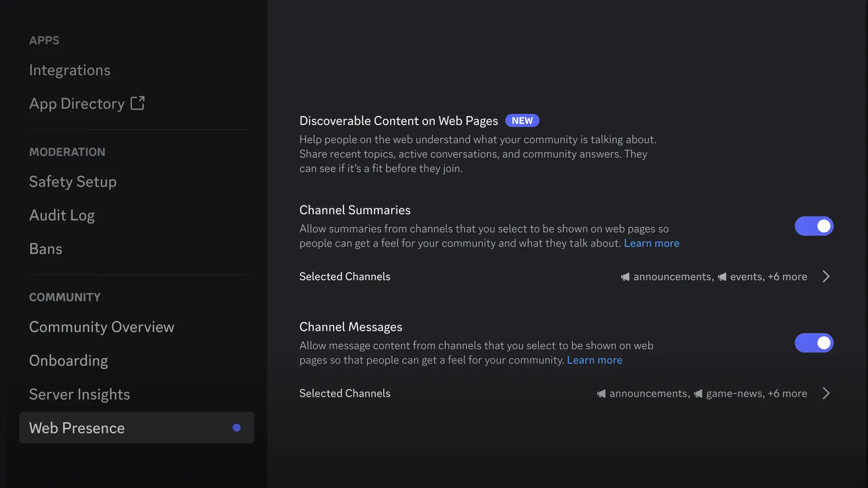This screenshot has height=488, width=868.
Task: Open the Onboarding settings
Action: [x=69, y=361]
